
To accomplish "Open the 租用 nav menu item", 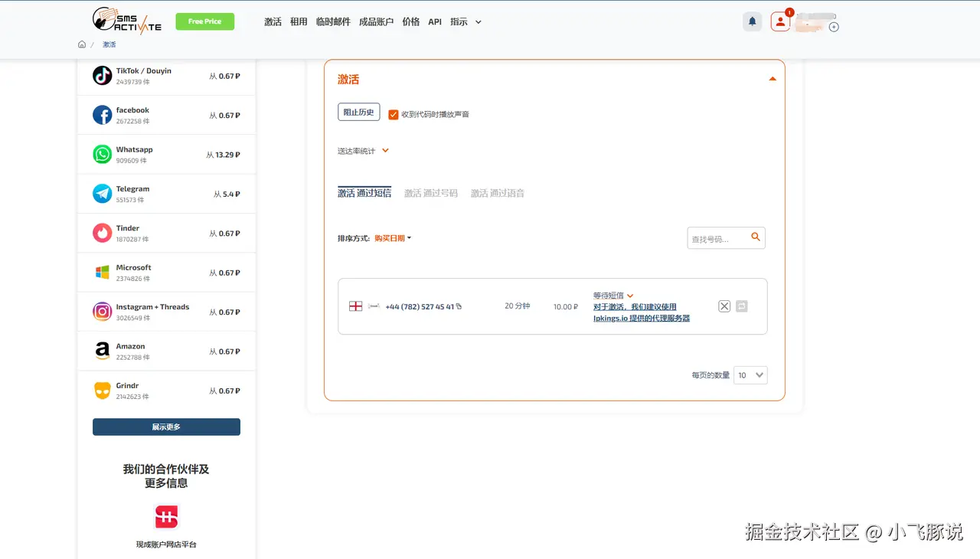I will 299,21.
